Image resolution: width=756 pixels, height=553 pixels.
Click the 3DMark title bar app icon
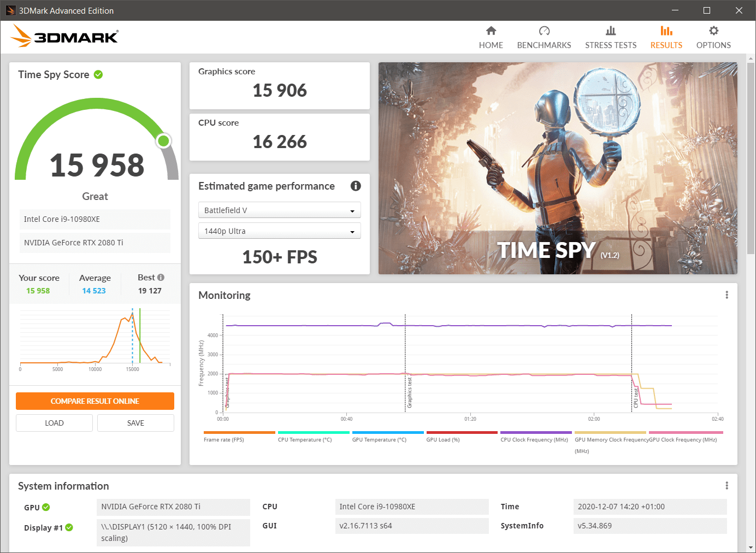click(10, 10)
